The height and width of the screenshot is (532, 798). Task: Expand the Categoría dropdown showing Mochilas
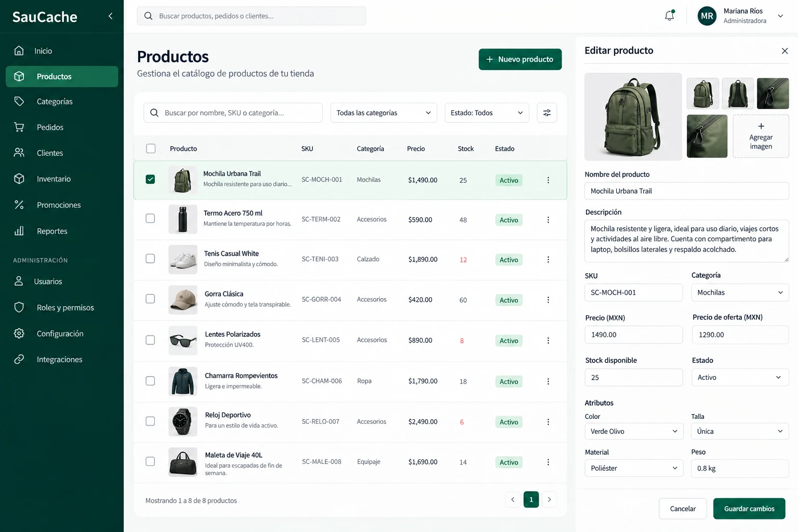[740, 292]
